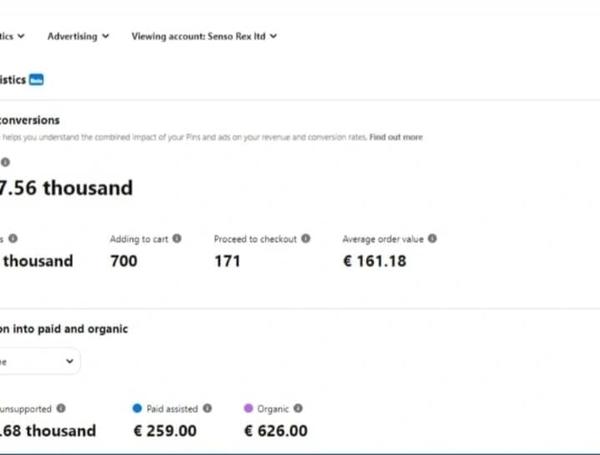Image resolution: width=600 pixels, height=455 pixels.
Task: Click the purple Organic color dot
Action: (249, 408)
